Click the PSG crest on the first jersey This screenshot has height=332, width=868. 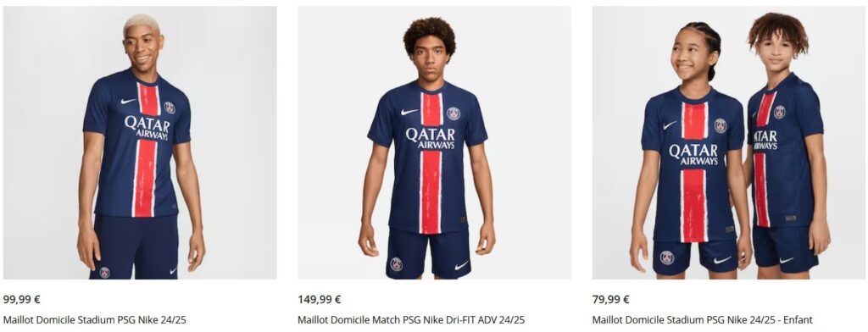click(170, 108)
